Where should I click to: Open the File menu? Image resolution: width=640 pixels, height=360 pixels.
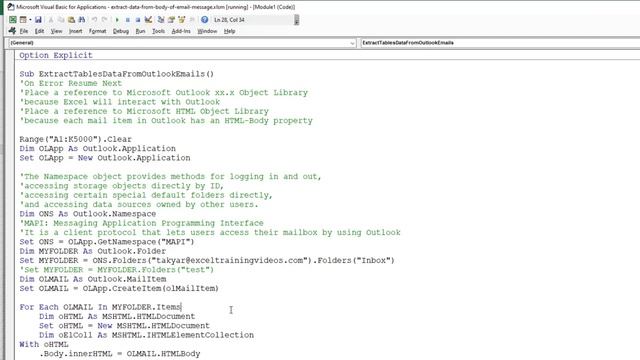tap(24, 31)
